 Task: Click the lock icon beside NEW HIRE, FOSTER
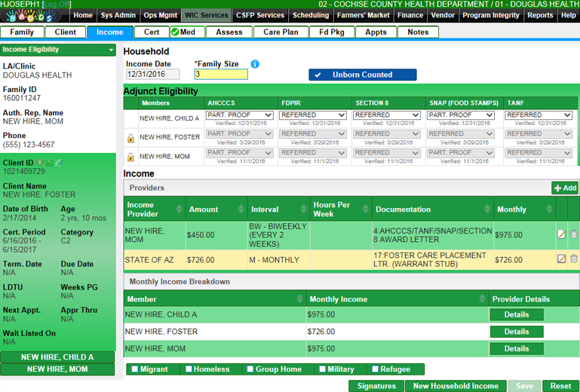pos(130,138)
